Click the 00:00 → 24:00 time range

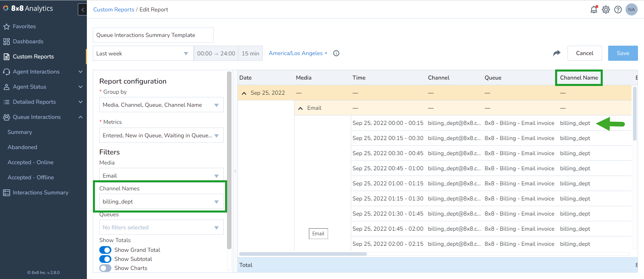tap(216, 53)
